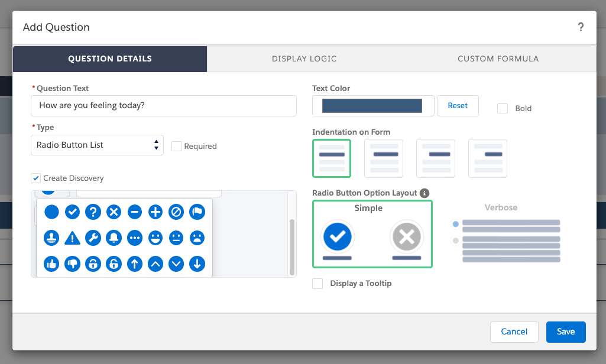Image resolution: width=606 pixels, height=364 pixels.
Task: Pick the warning triangle icon
Action: point(72,238)
